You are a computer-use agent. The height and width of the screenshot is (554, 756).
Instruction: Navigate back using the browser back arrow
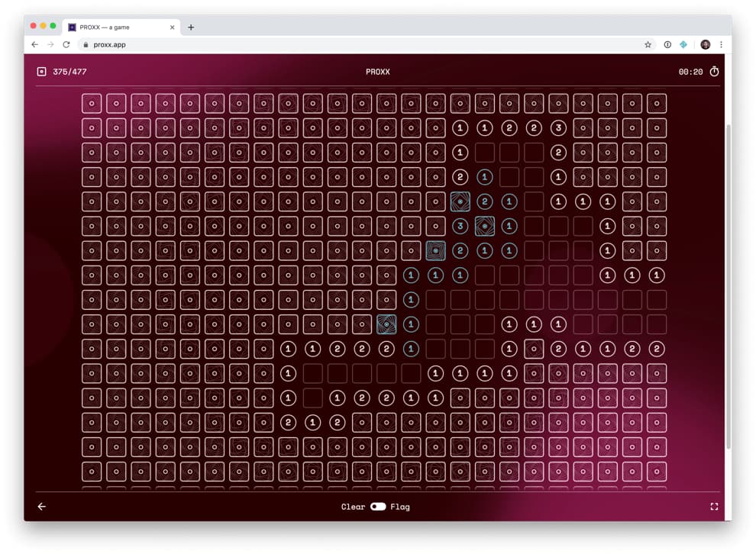pos(34,44)
